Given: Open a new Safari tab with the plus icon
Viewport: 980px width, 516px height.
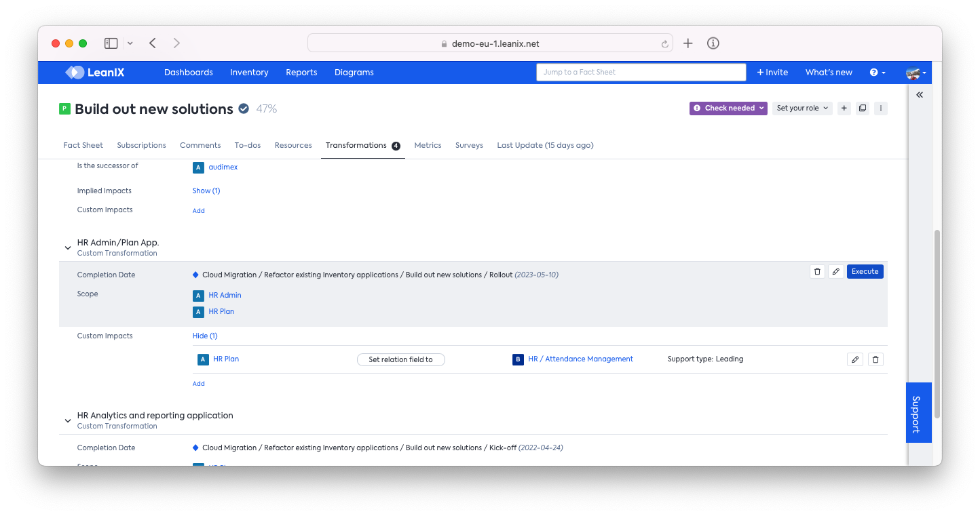Looking at the screenshot, I should (688, 43).
